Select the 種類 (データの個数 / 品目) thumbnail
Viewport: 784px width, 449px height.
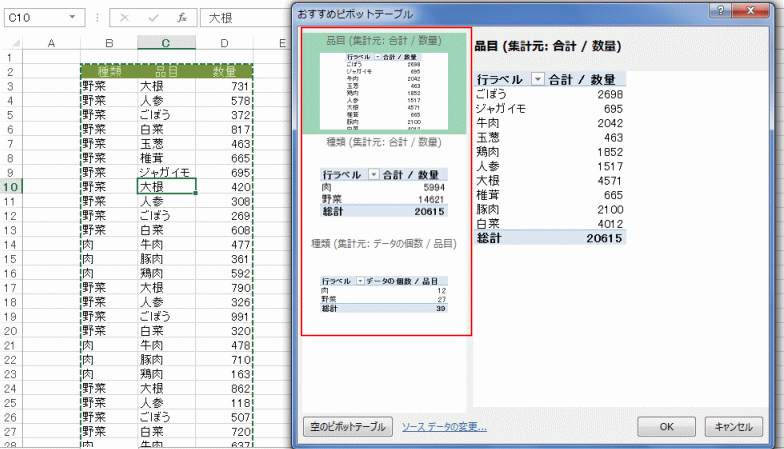[x=386, y=280]
